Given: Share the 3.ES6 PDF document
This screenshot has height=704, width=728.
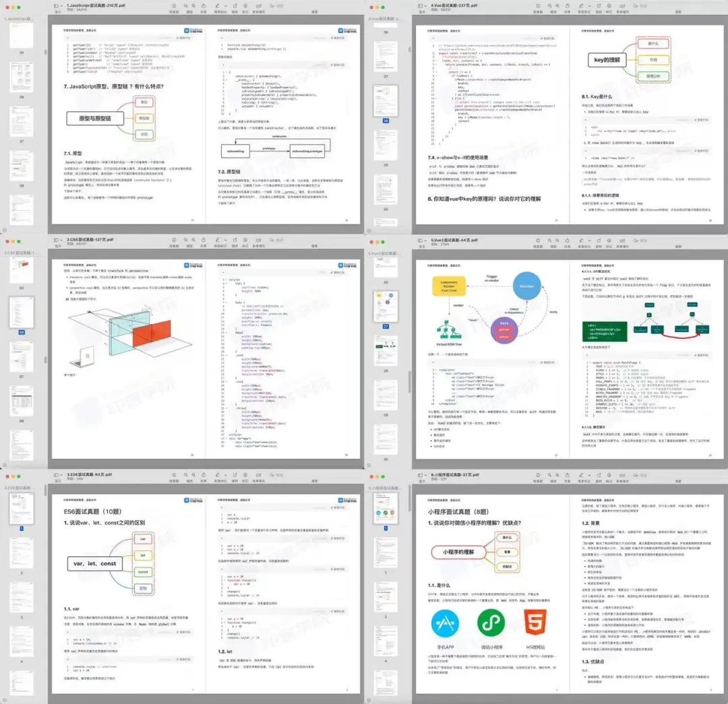Looking at the screenshot, I should point(204,475).
